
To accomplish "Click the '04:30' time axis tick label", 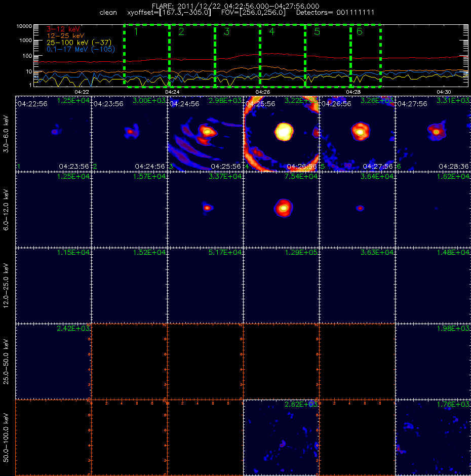I will coord(444,92).
